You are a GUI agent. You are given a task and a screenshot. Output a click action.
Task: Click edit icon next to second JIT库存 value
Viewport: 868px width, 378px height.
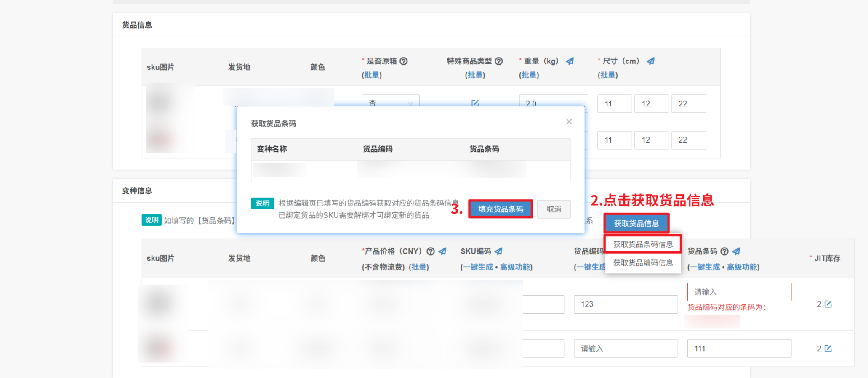point(828,348)
